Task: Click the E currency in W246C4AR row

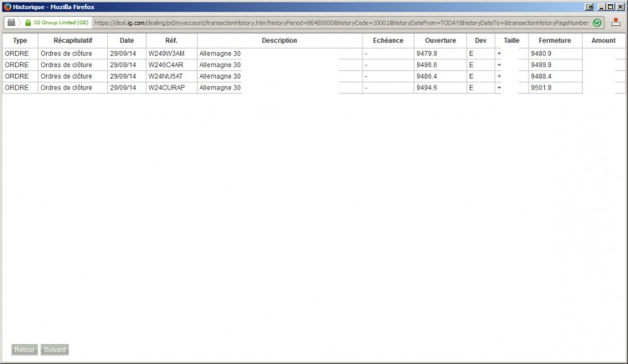Action: pyautogui.click(x=471, y=65)
